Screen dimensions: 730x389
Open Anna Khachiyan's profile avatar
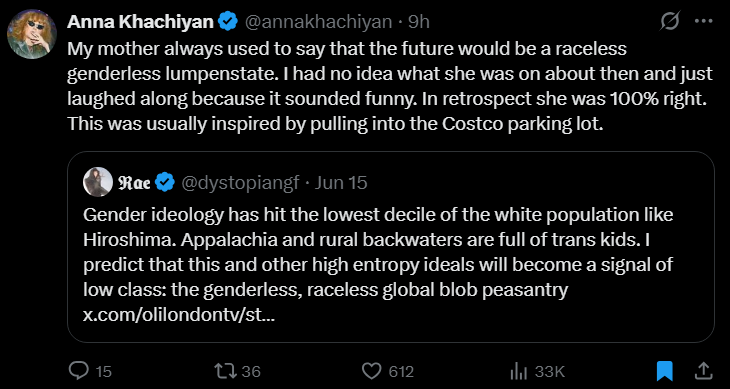(x=32, y=34)
